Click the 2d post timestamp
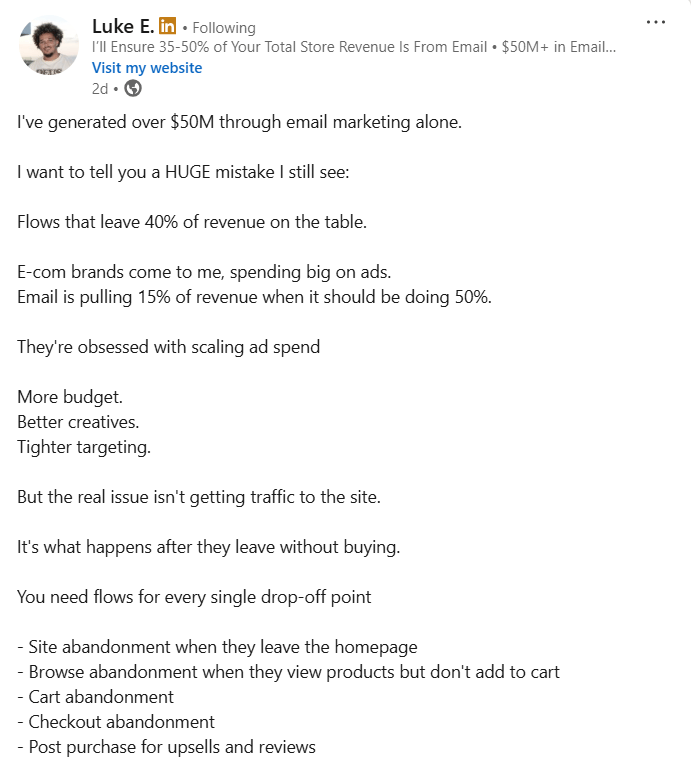691x778 pixels. [100, 88]
